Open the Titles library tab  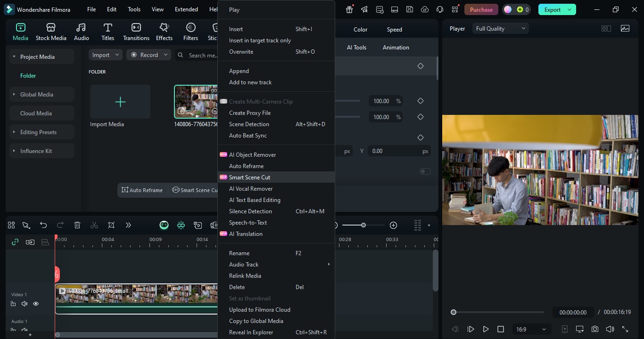point(107,32)
